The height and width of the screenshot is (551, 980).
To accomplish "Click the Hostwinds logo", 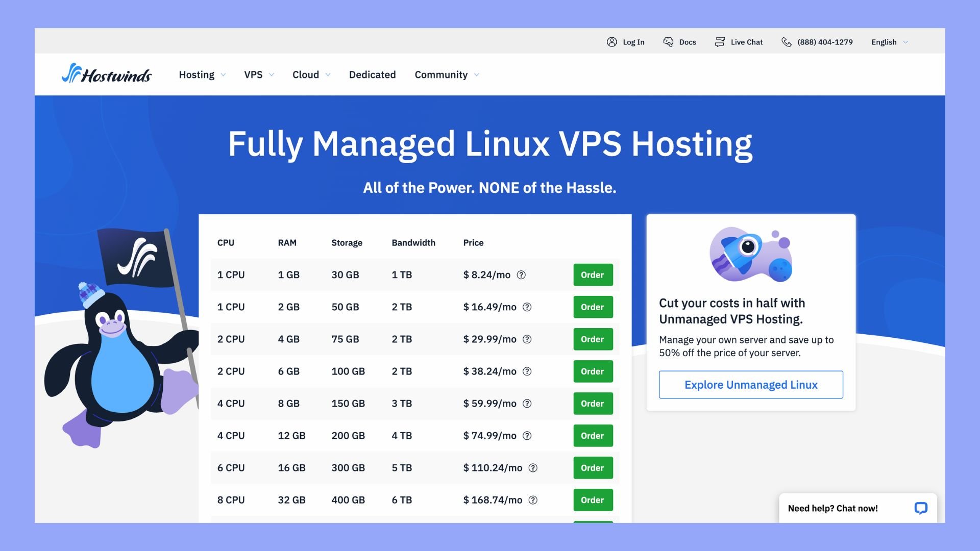I will (x=107, y=74).
